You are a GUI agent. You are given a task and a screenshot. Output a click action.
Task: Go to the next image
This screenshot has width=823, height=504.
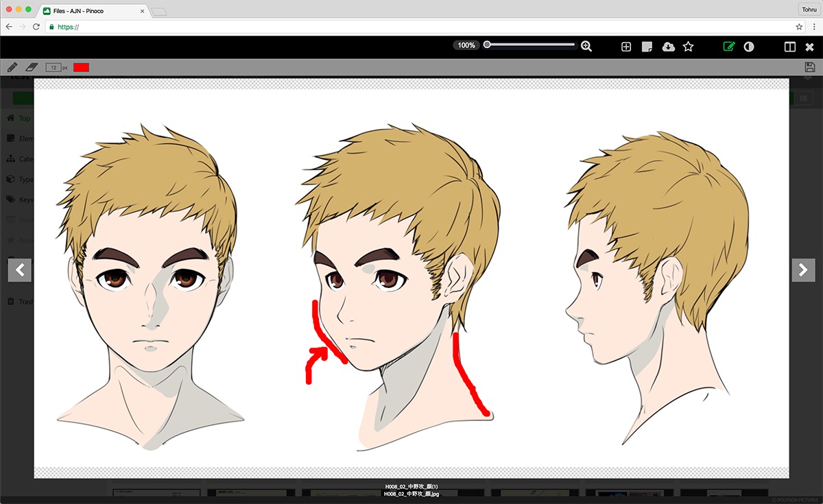803,270
